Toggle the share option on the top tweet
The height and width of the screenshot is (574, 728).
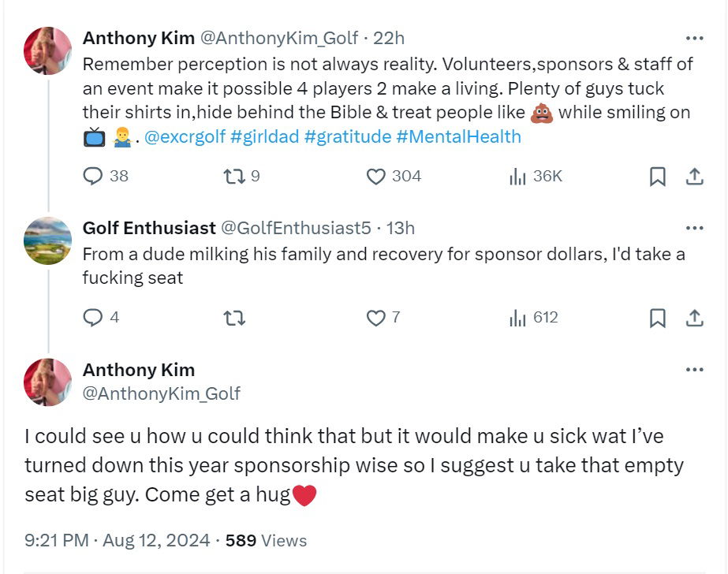pos(695,177)
